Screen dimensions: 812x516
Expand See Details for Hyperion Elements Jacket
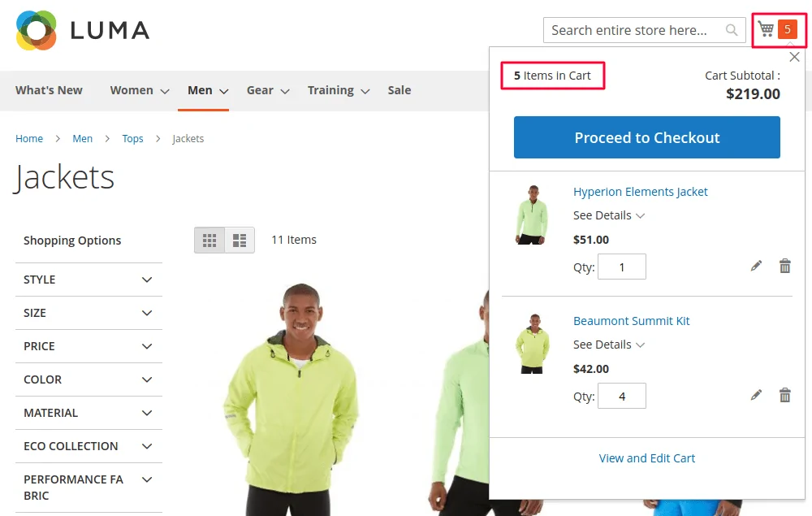click(608, 215)
